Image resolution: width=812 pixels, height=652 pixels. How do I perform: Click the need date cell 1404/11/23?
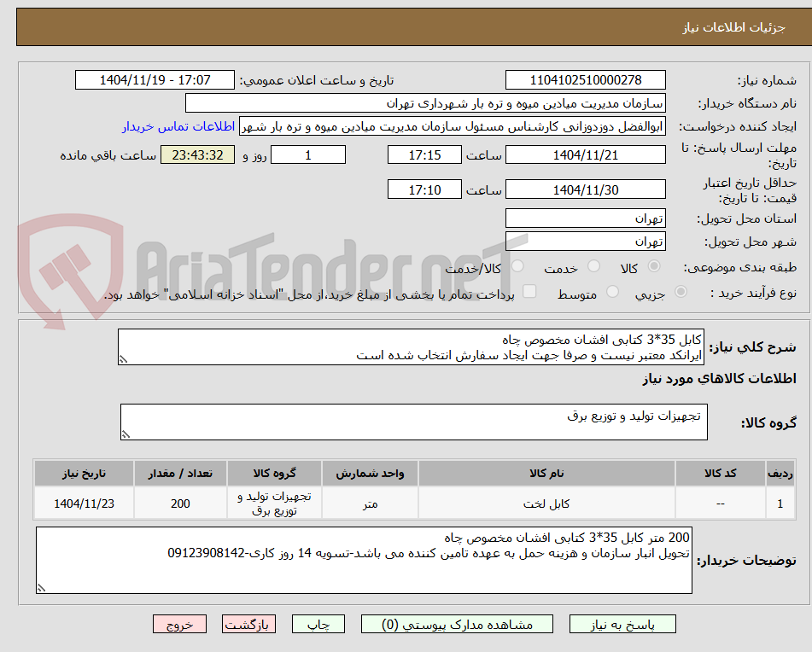tap(84, 504)
